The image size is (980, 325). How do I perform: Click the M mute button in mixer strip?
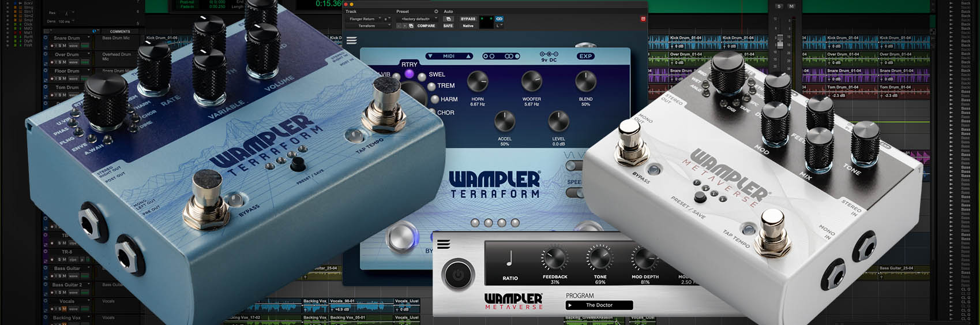[x=791, y=6]
